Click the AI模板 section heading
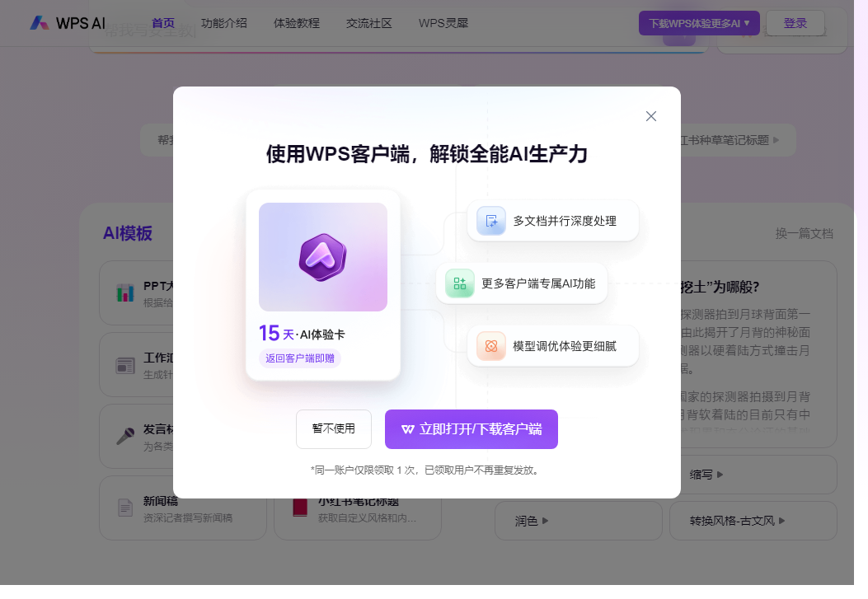Viewport: 868px width, 599px height. [x=127, y=233]
